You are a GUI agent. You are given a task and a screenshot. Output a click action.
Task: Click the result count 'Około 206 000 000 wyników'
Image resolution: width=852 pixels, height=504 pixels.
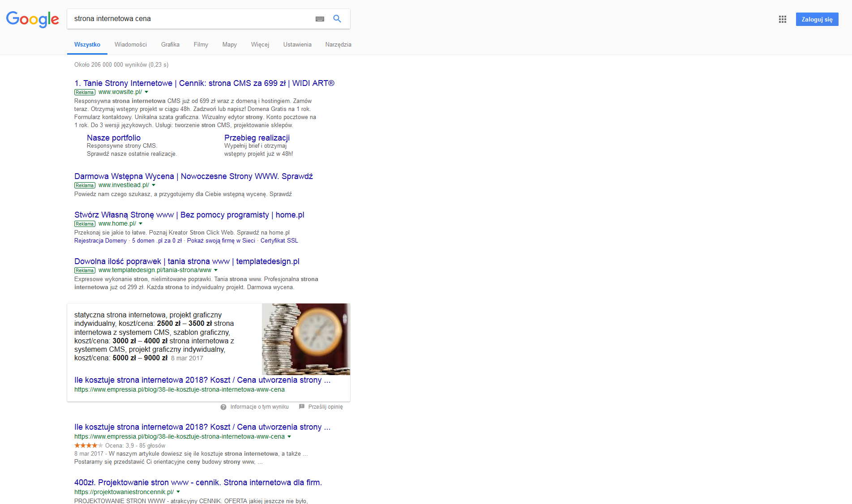point(111,65)
